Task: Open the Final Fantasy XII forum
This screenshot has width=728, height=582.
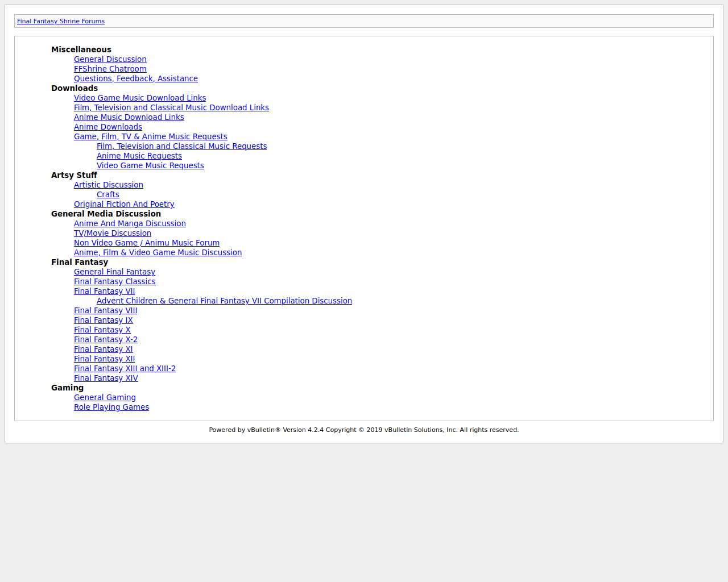Action: (x=104, y=359)
